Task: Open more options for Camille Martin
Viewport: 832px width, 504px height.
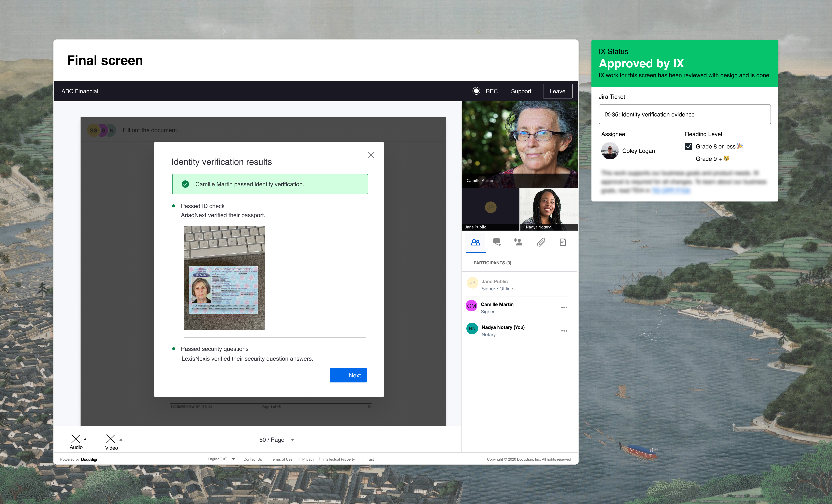Action: 564,308
